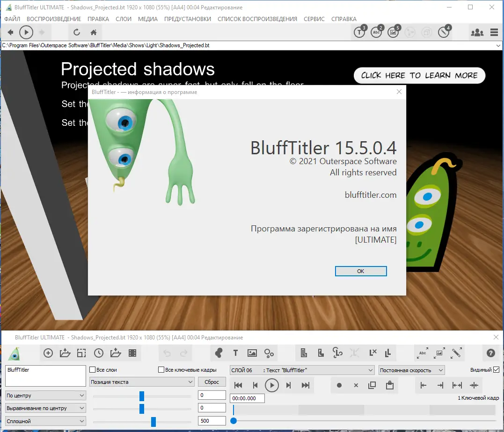Open the picture layer icon
The height and width of the screenshot is (432, 504).
[x=252, y=353]
